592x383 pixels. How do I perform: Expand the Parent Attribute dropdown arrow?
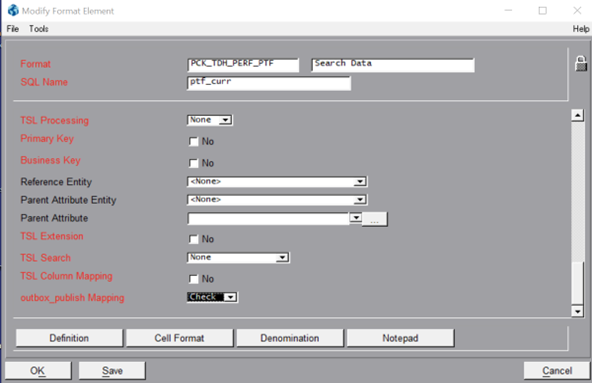click(x=355, y=218)
